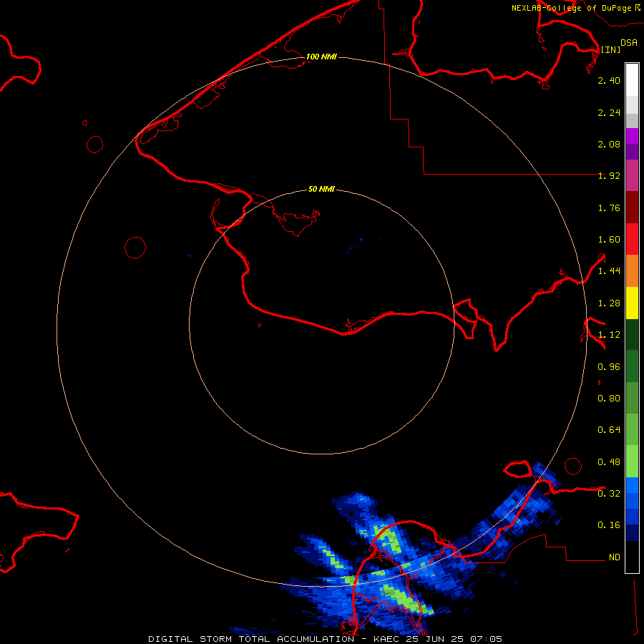Image resolution: width=644 pixels, height=644 pixels.
Task: Click the '1.76' legend value
Action: tap(609, 208)
